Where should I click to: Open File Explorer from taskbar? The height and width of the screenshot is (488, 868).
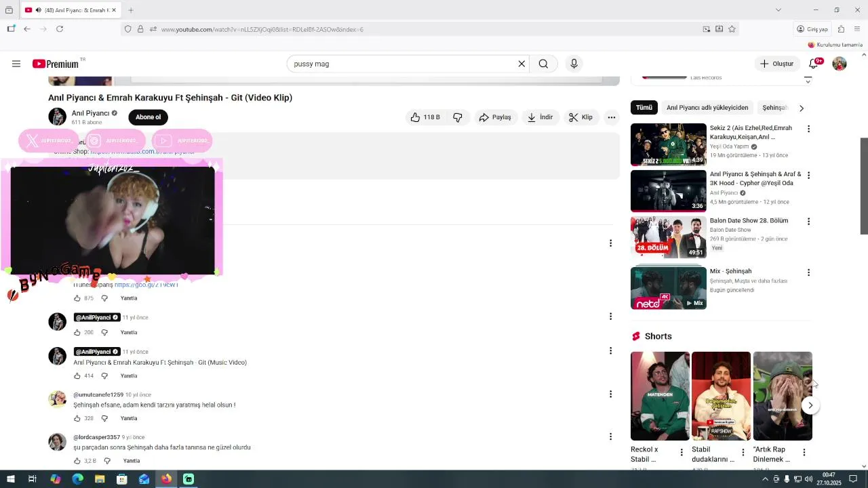click(100, 479)
